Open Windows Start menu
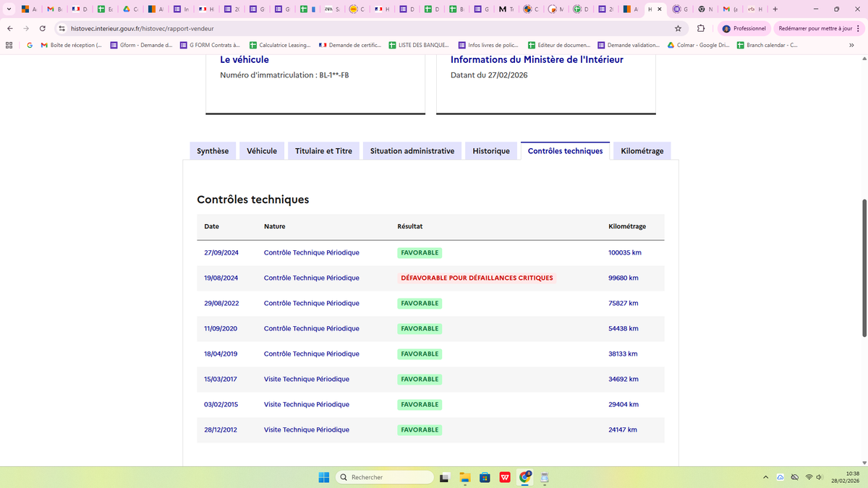 [x=324, y=477]
